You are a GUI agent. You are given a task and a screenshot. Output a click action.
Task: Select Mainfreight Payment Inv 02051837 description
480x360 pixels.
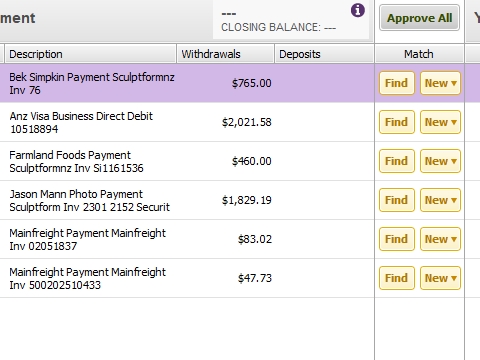(87, 239)
